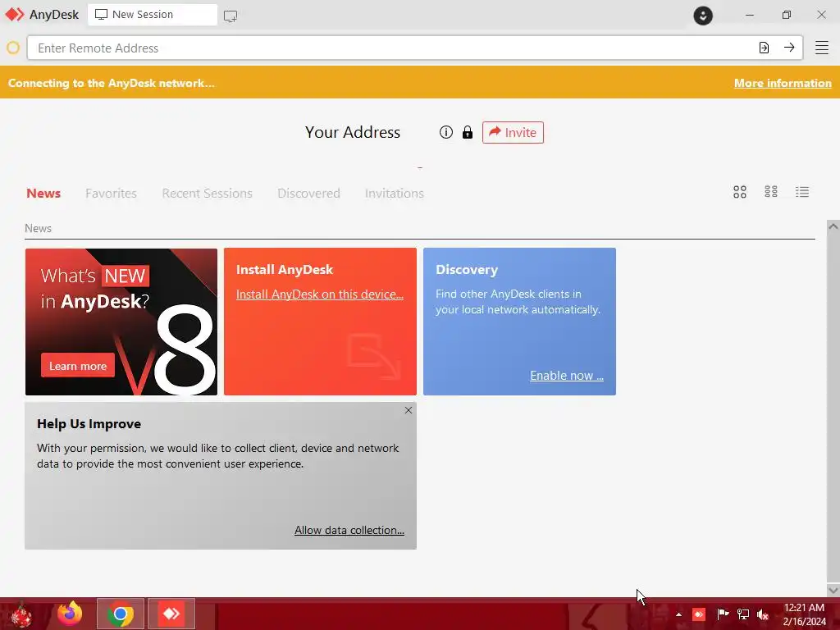The width and height of the screenshot is (840, 630).
Task: Click the flag notification tray icon
Action: click(x=722, y=614)
